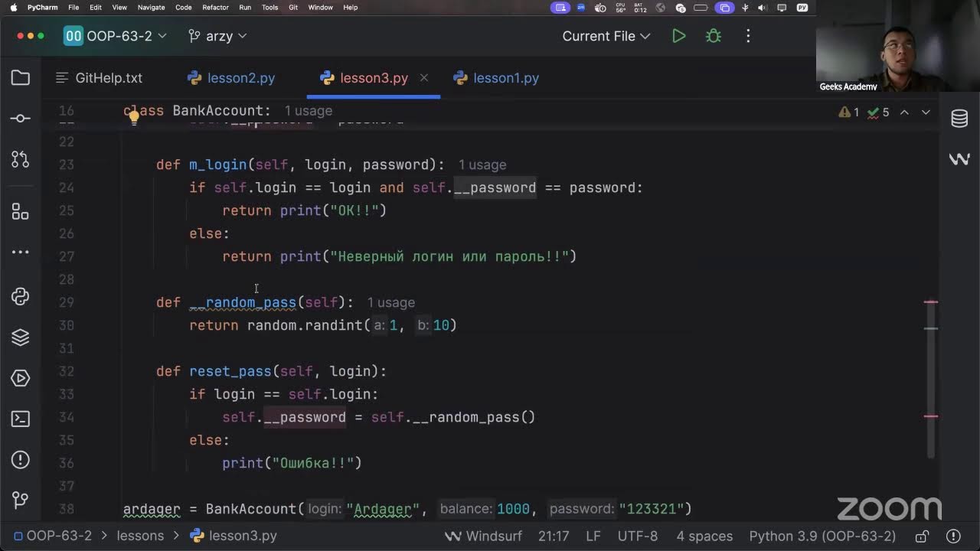This screenshot has height=551, width=980.
Task: Close the lesson3.py editor tab
Action: (x=424, y=78)
